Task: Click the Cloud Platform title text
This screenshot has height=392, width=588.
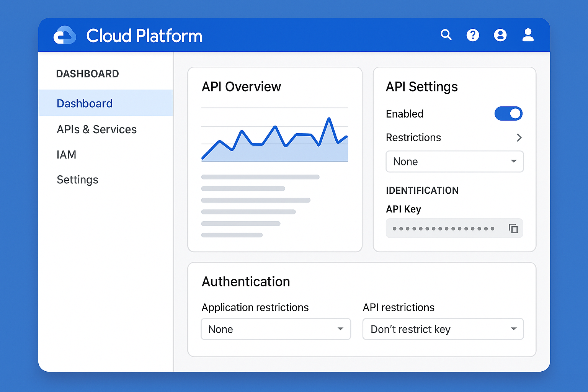Action: pyautogui.click(x=144, y=36)
